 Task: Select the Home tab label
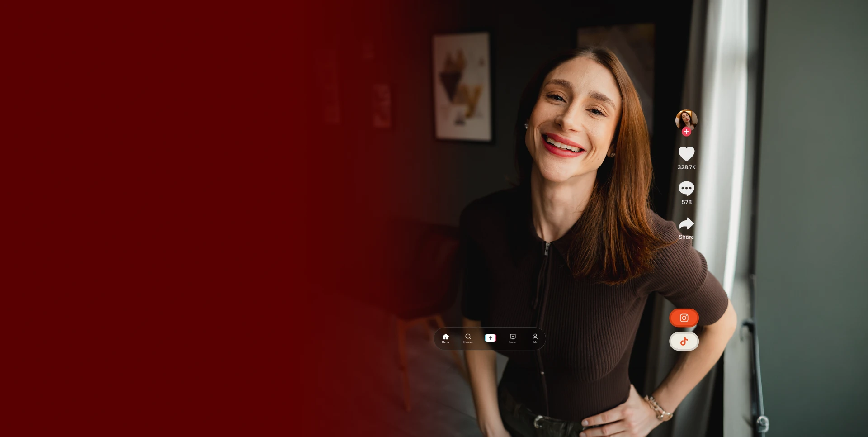pos(446,342)
